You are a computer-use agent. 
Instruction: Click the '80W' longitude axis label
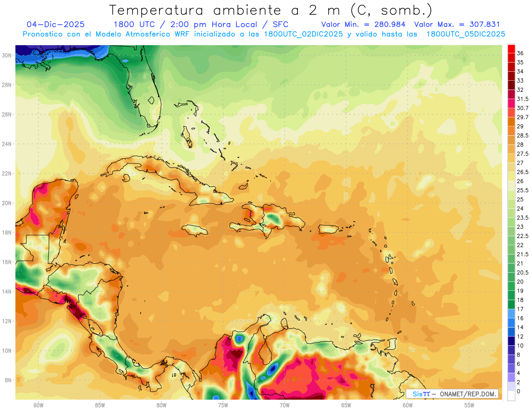click(161, 405)
